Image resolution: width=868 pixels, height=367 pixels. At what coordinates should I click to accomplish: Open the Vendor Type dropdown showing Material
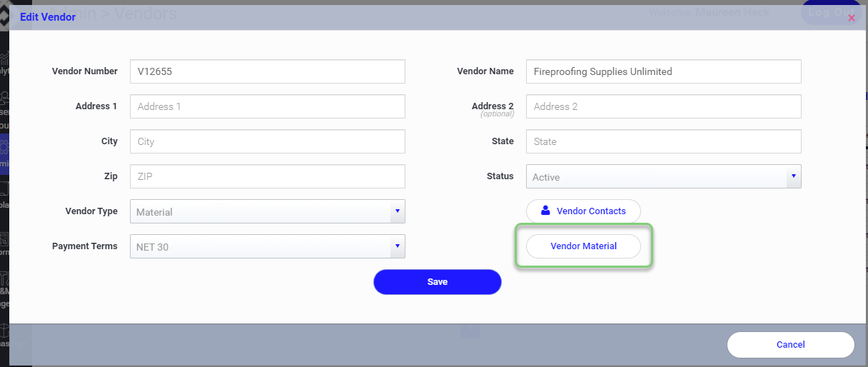coord(268,211)
